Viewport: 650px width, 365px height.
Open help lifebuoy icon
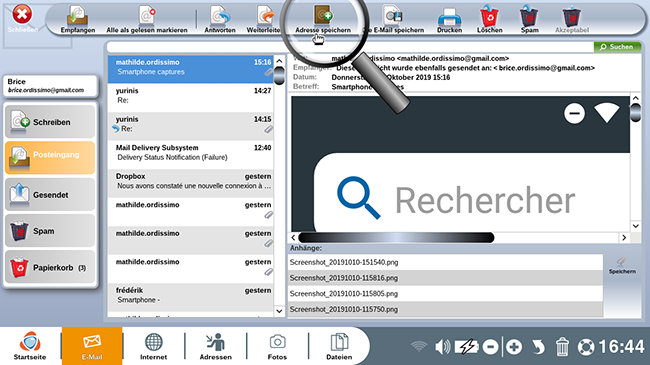tap(586, 347)
